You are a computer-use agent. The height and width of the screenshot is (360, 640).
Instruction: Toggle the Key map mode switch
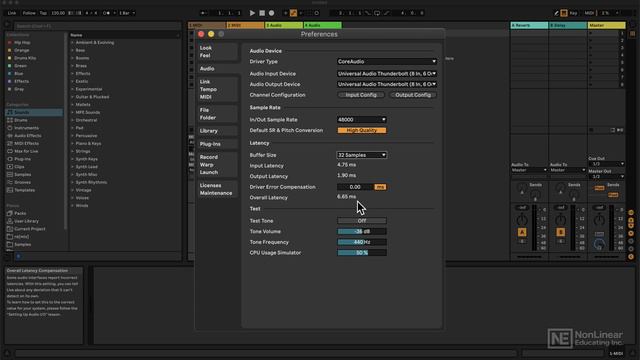coord(573,13)
